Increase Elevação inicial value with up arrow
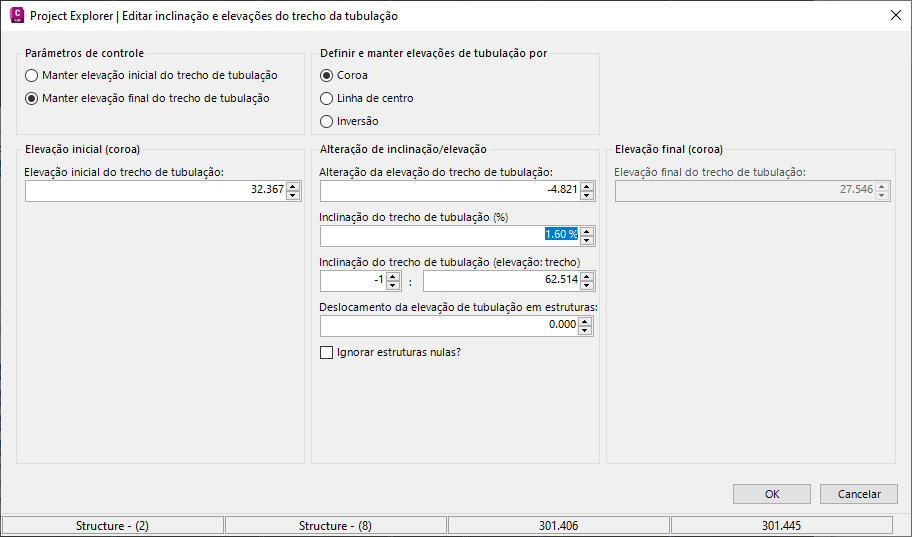Viewport: 912px width, 537px height. pyautogui.click(x=293, y=186)
